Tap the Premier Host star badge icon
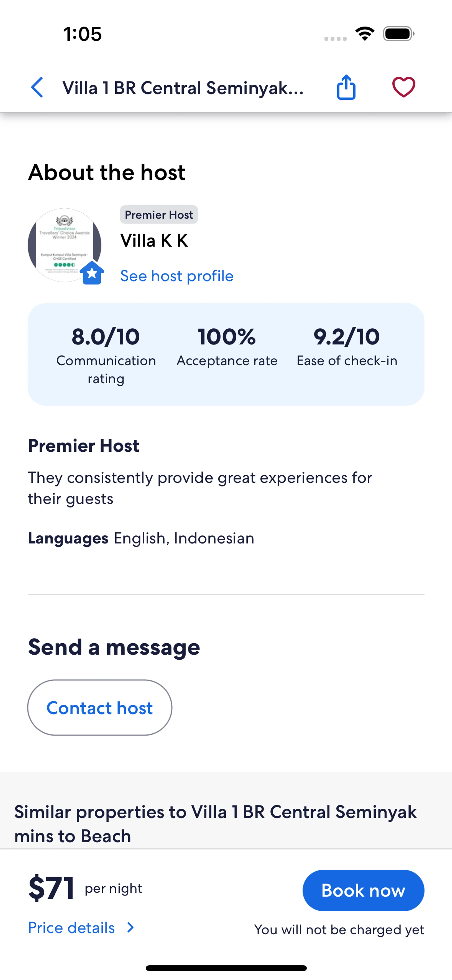 point(92,273)
